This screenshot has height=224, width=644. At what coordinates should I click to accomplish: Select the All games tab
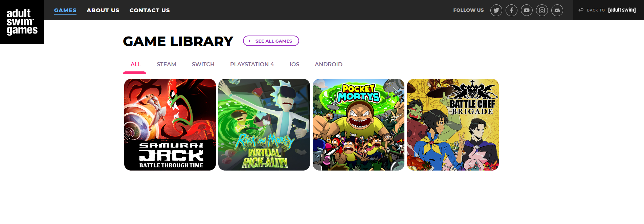136,64
